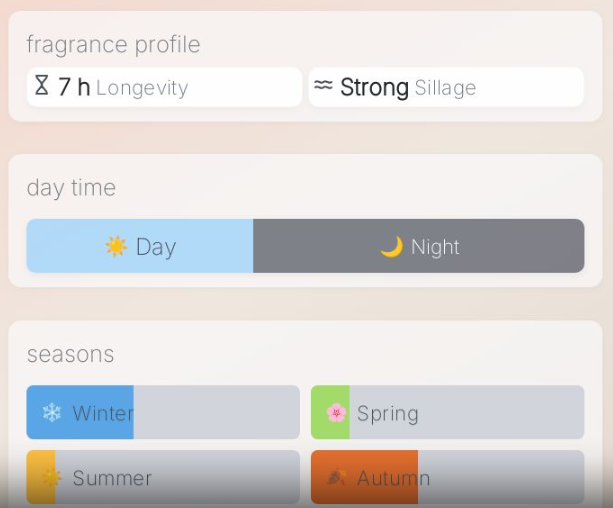Click the Autumn season bar
Screen dimensions: 613x508
[x=447, y=477]
